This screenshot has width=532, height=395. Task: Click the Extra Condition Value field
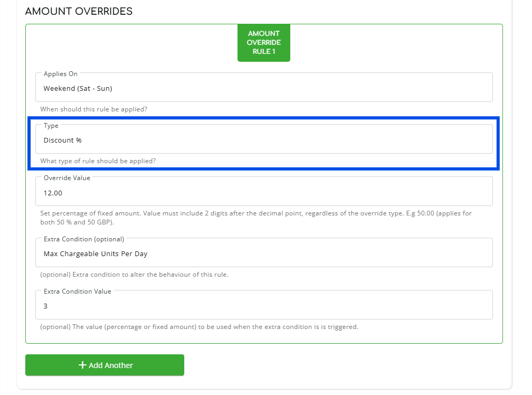point(264,305)
